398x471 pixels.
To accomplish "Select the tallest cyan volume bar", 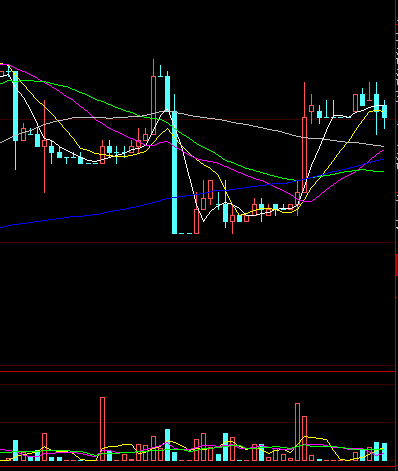I will [167, 445].
